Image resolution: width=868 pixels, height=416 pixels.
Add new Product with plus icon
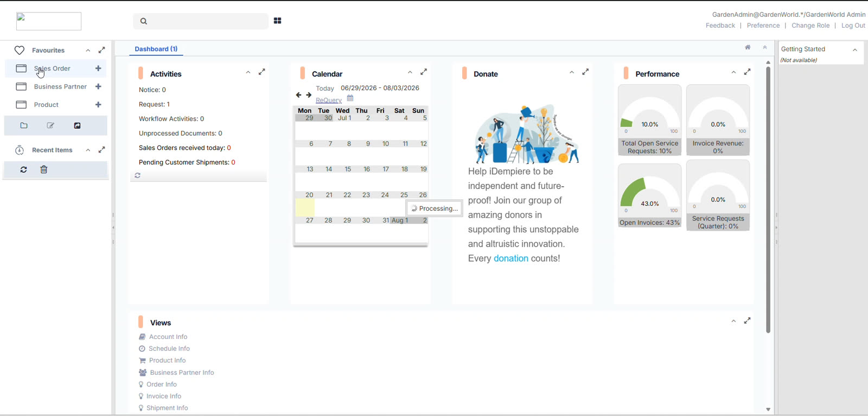tap(98, 105)
